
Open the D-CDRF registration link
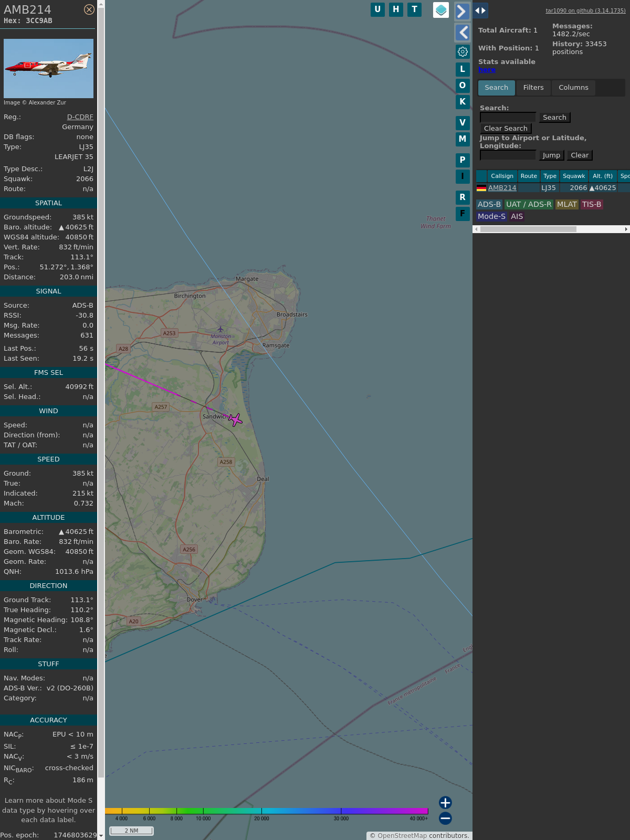click(x=80, y=117)
